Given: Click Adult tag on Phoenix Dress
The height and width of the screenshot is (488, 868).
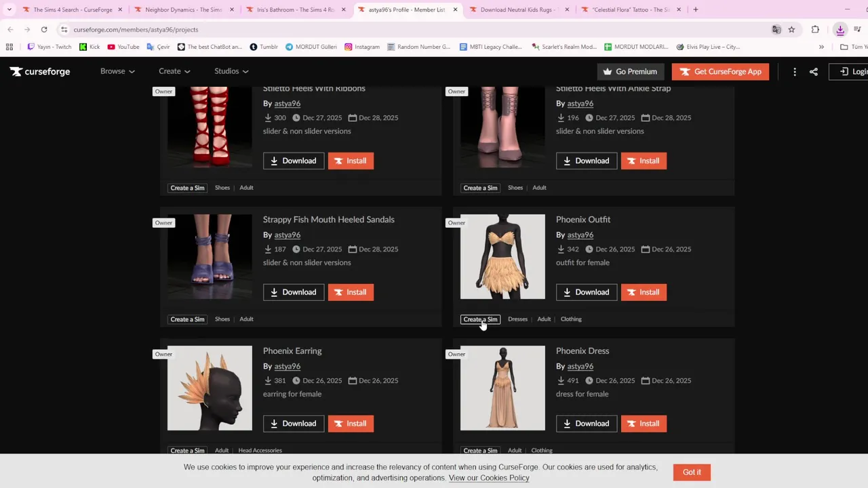Looking at the screenshot, I should (x=515, y=451).
